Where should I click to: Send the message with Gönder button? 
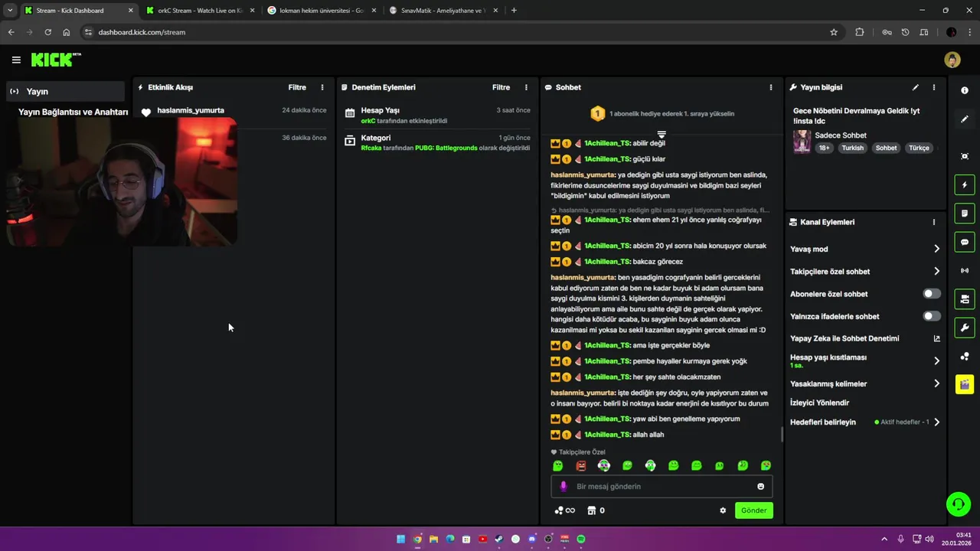coord(753,510)
